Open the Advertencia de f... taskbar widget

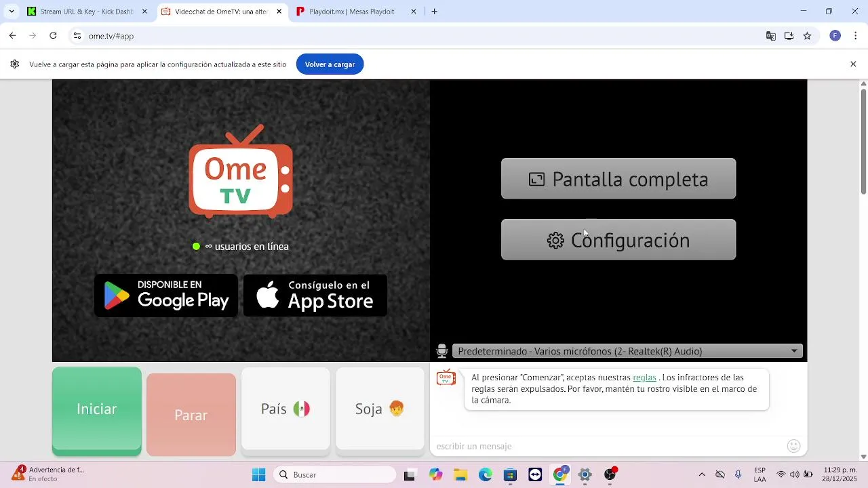(x=49, y=474)
